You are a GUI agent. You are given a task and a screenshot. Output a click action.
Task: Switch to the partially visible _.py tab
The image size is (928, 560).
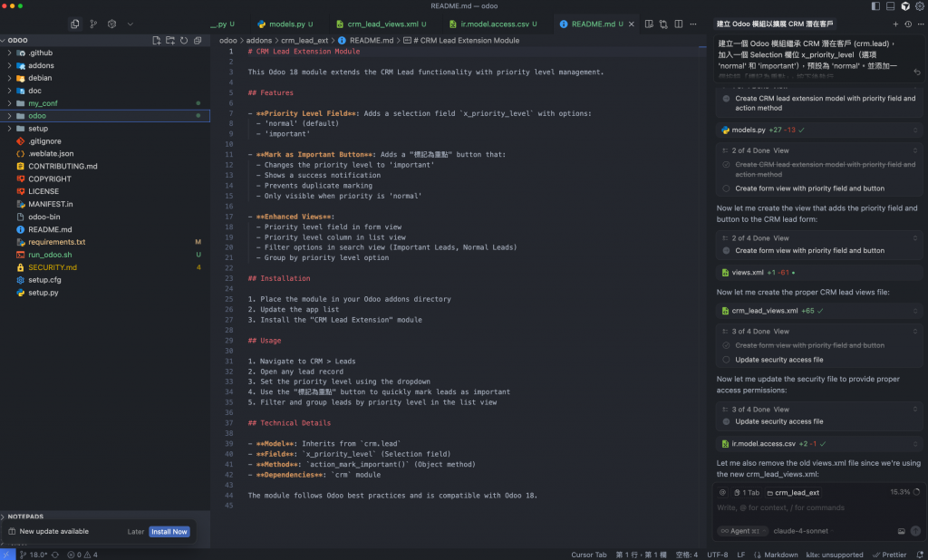(225, 24)
